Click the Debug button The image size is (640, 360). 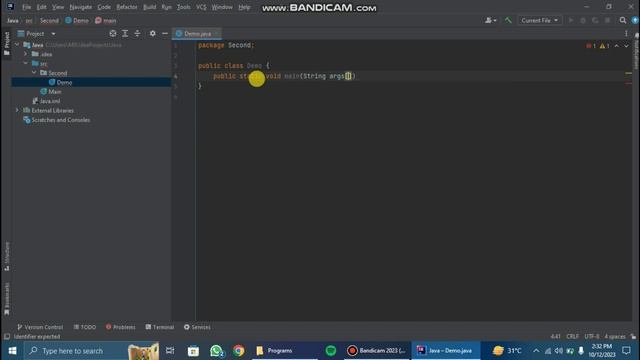click(x=583, y=20)
